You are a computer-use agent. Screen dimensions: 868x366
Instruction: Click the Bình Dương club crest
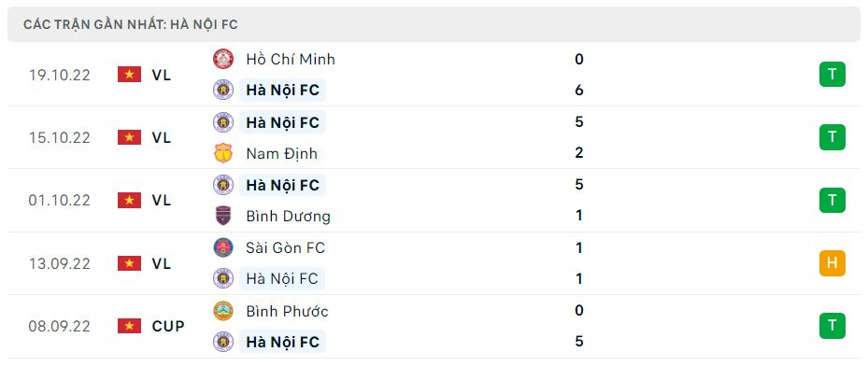[x=223, y=216]
